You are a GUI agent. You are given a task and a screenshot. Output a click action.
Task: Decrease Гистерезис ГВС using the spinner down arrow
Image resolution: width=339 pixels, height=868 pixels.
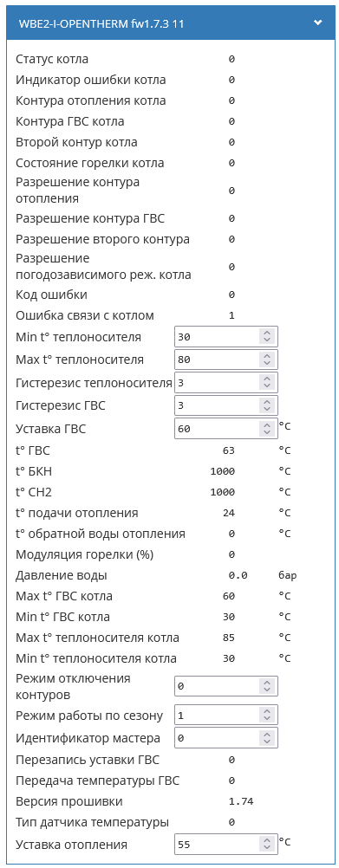267,410
